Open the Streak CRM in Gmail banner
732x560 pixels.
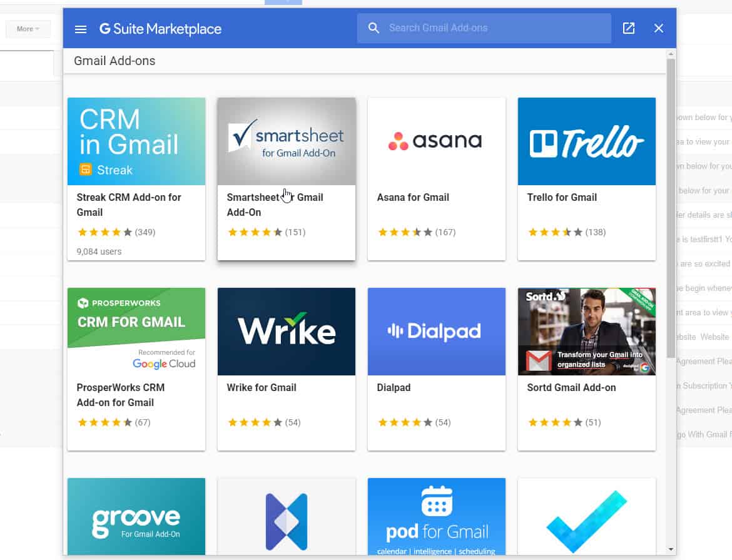point(136,141)
